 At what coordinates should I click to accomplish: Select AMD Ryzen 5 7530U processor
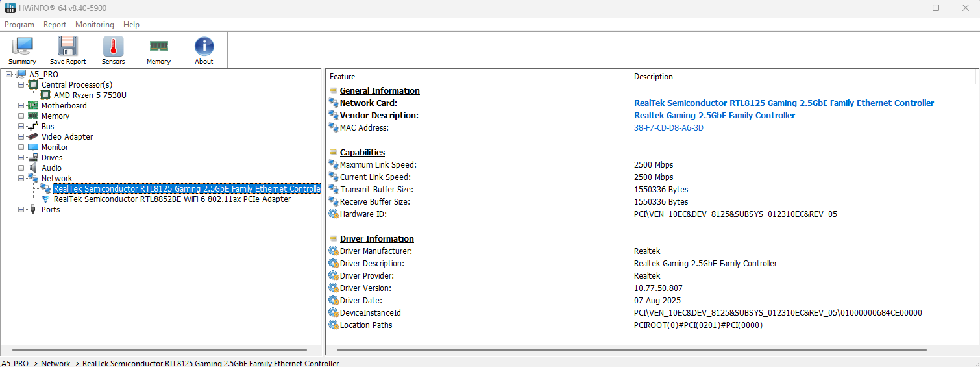point(90,95)
